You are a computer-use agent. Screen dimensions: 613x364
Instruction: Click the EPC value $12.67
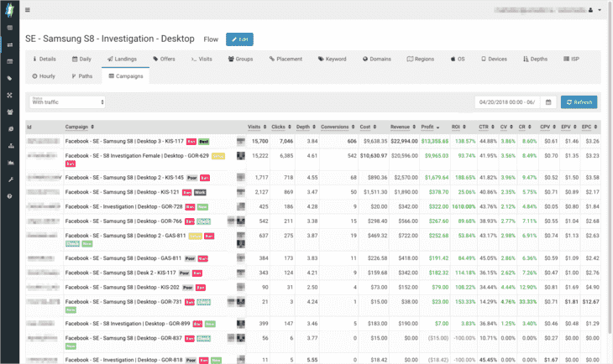point(590,301)
